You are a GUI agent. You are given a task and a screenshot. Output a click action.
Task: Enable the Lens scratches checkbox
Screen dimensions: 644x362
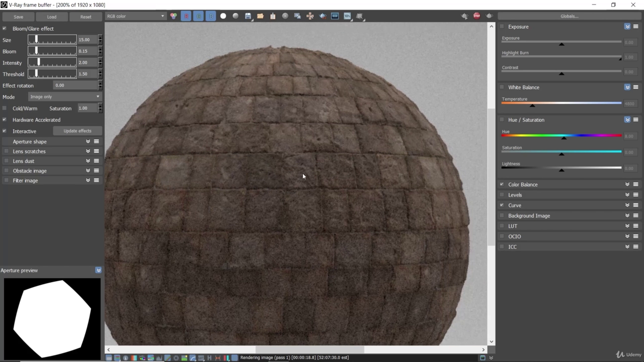pos(6,151)
